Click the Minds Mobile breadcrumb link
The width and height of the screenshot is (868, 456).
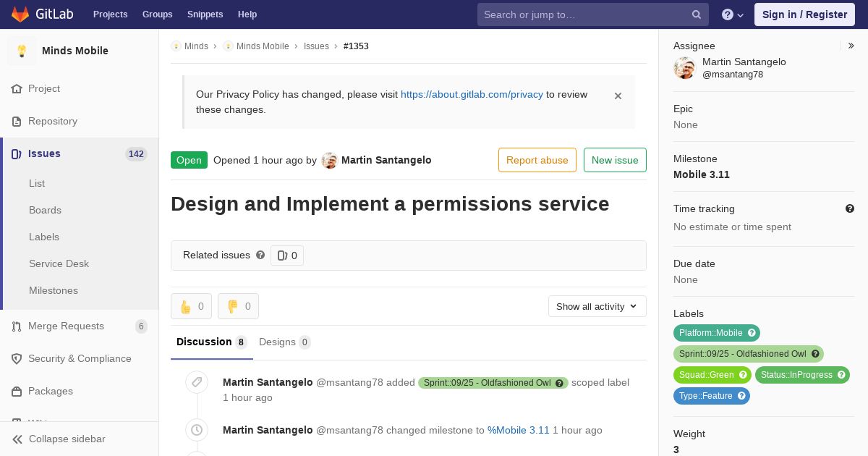tap(263, 46)
